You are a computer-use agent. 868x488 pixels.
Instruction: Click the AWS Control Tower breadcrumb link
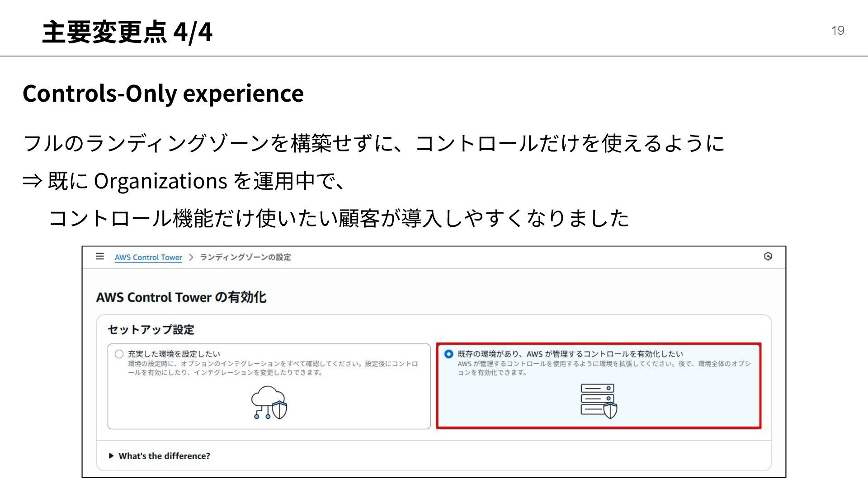pos(148,257)
